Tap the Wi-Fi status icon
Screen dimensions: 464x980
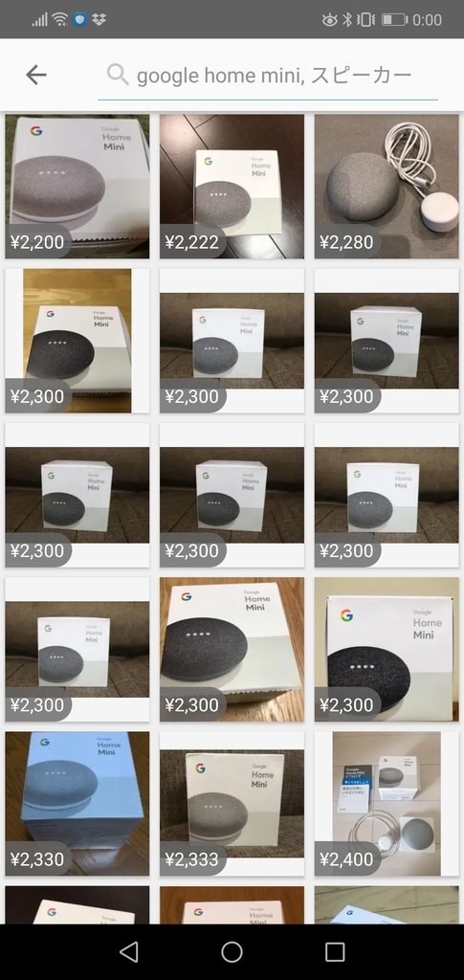60,19
